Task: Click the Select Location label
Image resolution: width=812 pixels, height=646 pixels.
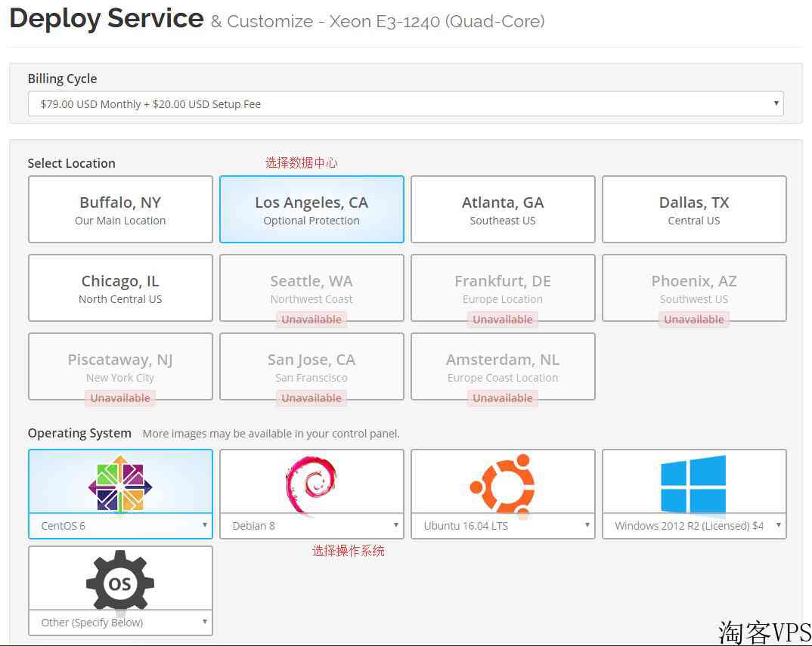Action: click(x=72, y=163)
